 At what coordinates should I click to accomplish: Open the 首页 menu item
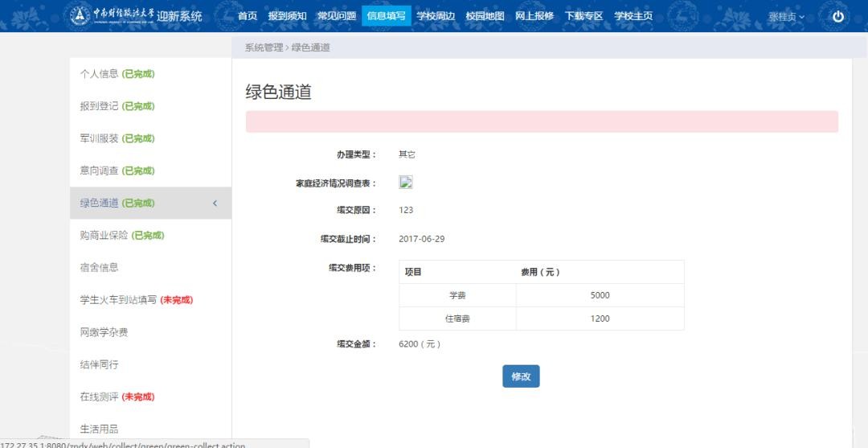point(248,16)
